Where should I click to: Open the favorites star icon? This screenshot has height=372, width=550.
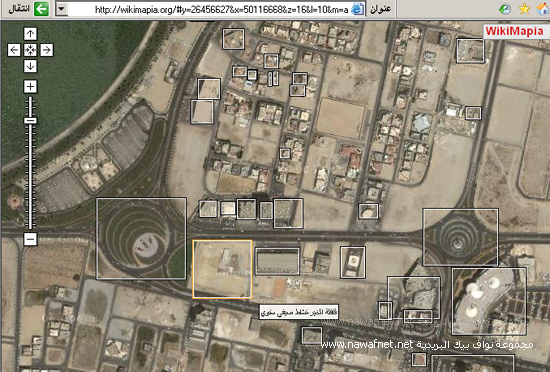coord(524,9)
